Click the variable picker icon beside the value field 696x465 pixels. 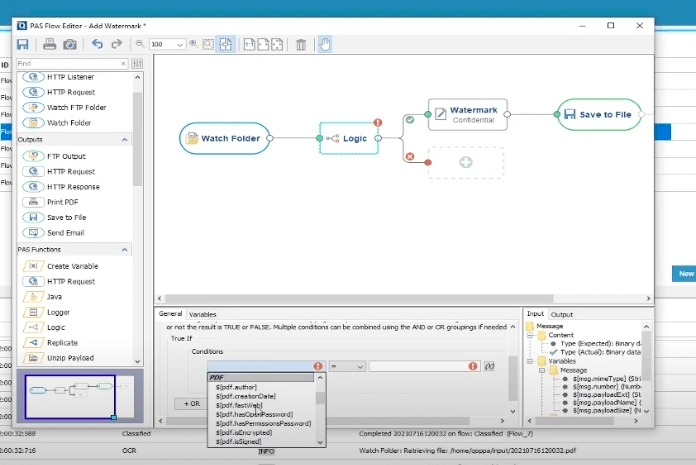(489, 366)
